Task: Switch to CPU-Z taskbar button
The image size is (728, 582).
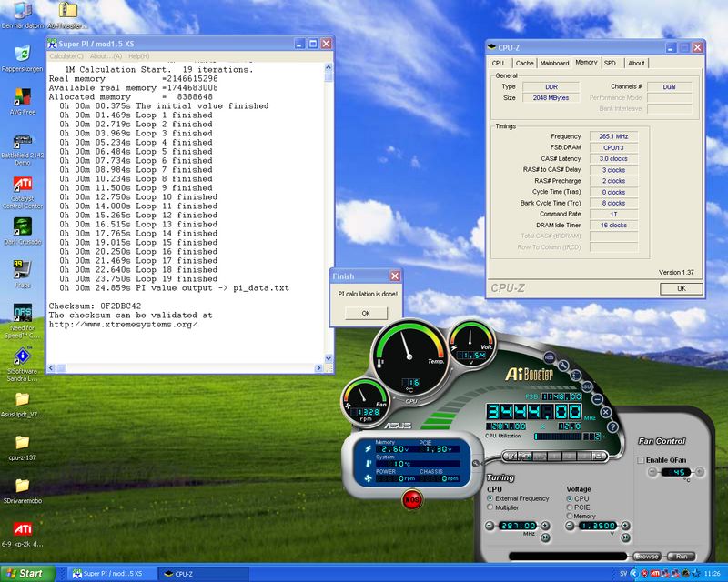Action: (204, 574)
